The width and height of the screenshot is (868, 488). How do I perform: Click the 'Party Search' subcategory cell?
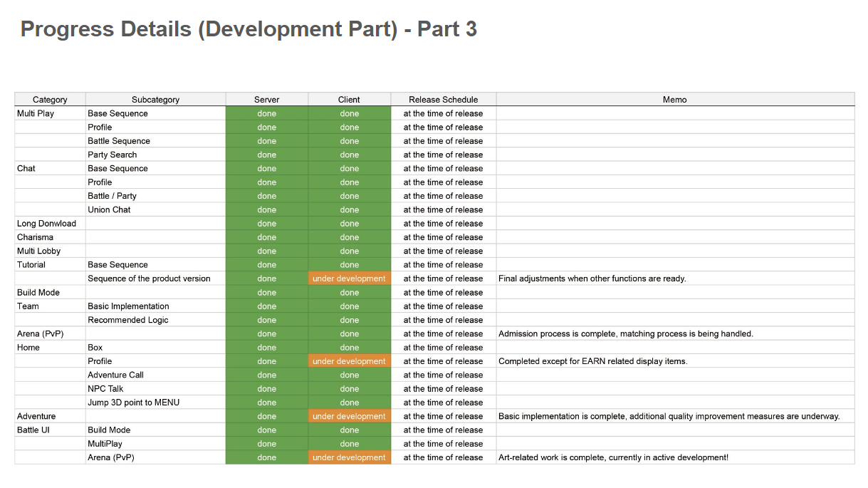155,155
